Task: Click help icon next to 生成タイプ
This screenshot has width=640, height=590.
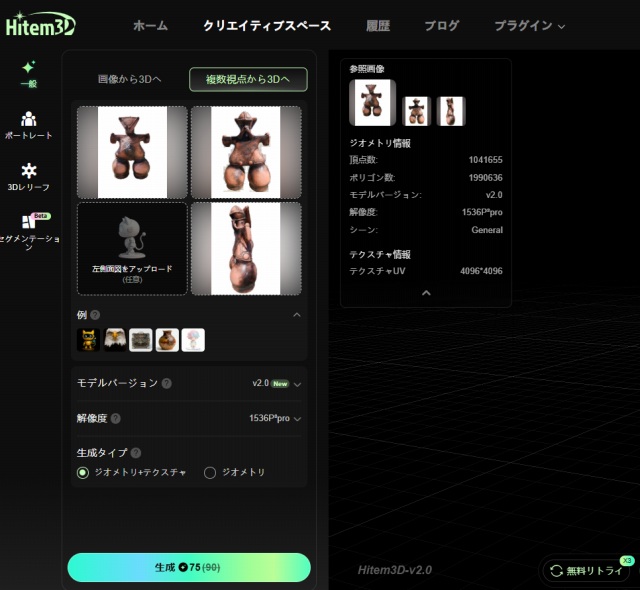Action: pos(136,452)
